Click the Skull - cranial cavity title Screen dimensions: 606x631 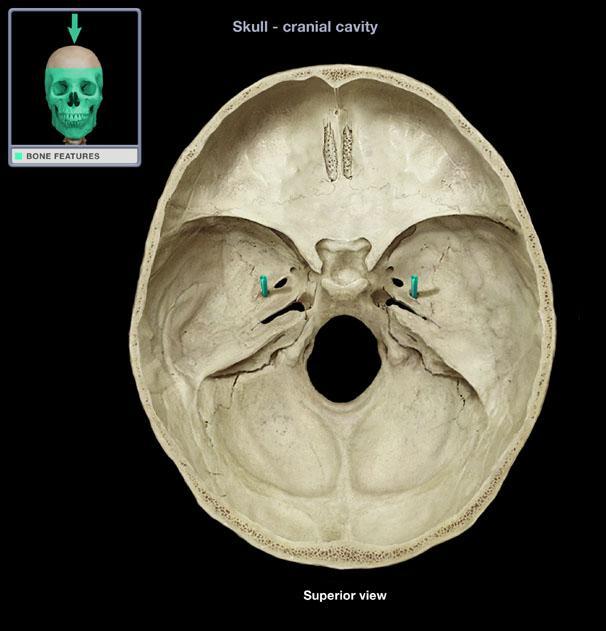(305, 27)
